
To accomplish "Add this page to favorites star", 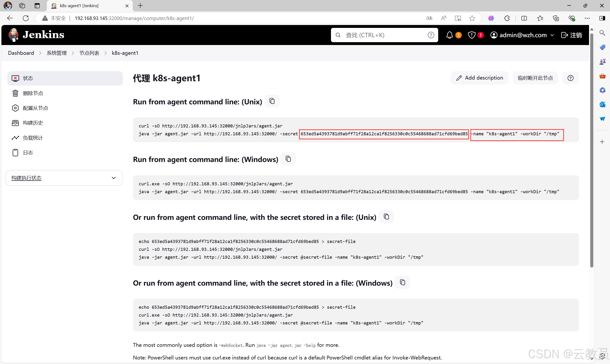I will point(472,18).
